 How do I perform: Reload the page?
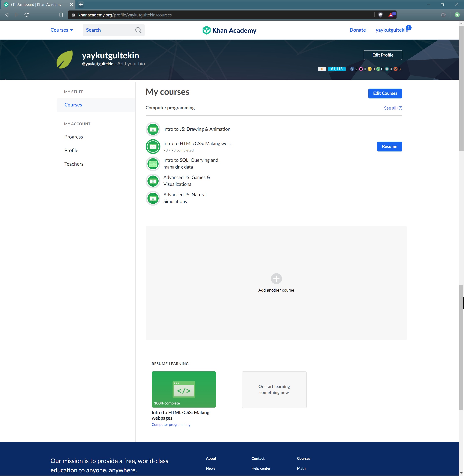point(27,15)
